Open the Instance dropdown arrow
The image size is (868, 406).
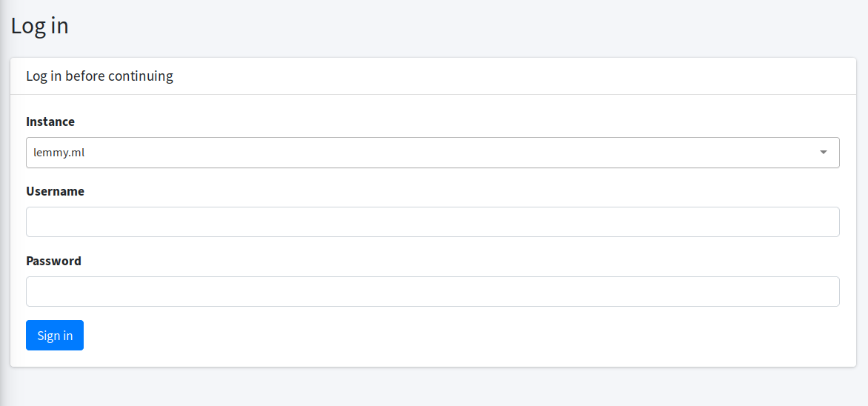tap(823, 153)
